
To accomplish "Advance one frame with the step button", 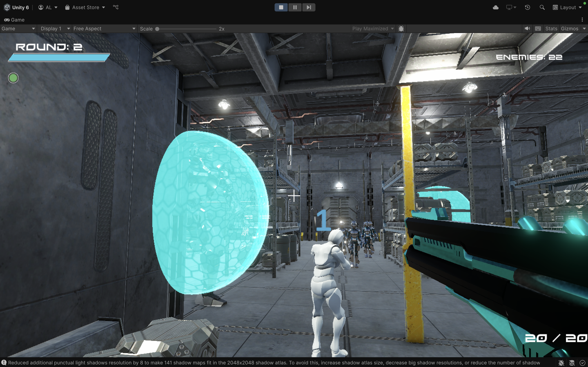I will (x=308, y=7).
